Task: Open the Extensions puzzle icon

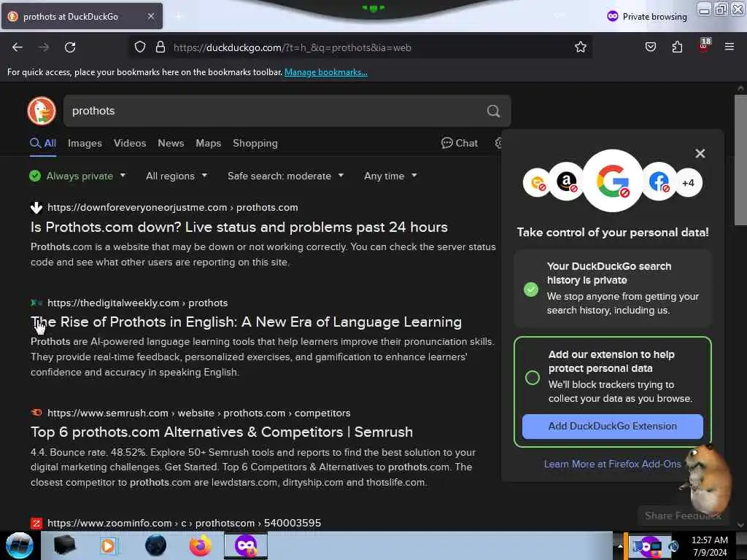Action: pyautogui.click(x=677, y=47)
